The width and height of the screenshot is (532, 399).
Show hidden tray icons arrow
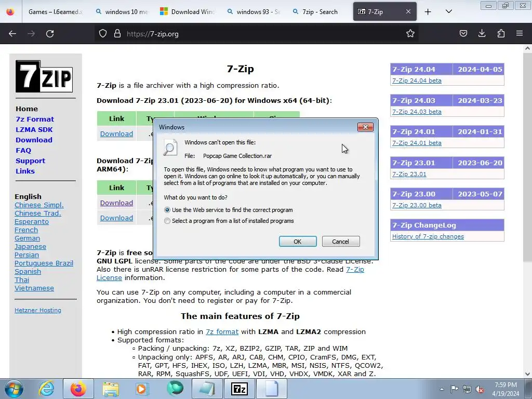[442, 389]
